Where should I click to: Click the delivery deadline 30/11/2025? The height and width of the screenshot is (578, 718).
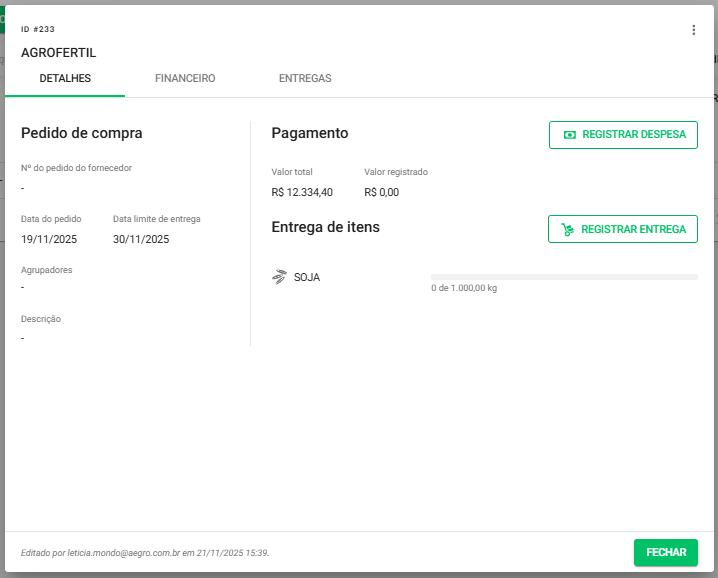click(x=141, y=239)
